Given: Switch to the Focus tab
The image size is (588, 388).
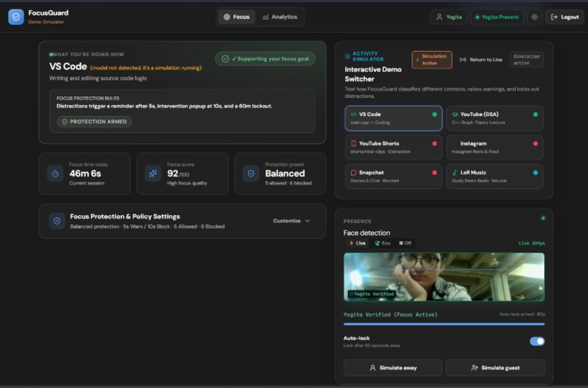Looking at the screenshot, I should pyautogui.click(x=236, y=17).
